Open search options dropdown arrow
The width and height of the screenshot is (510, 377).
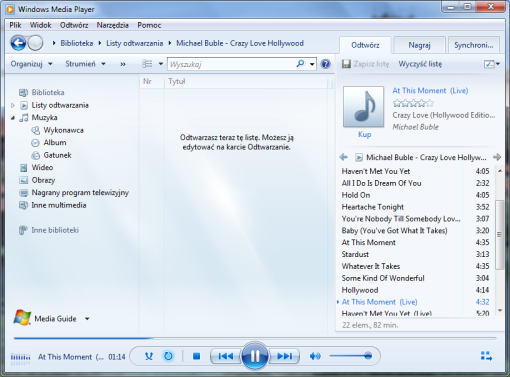coord(312,64)
